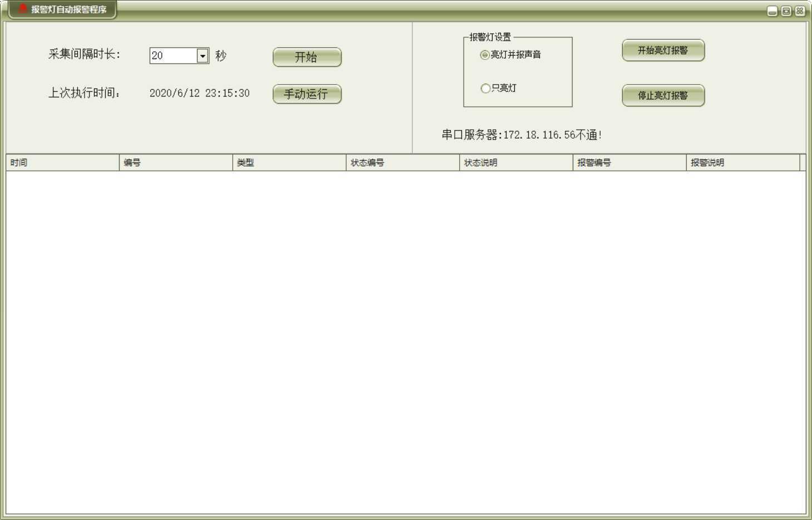
Task: Click the 报警灯设置 group title
Action: (490, 37)
